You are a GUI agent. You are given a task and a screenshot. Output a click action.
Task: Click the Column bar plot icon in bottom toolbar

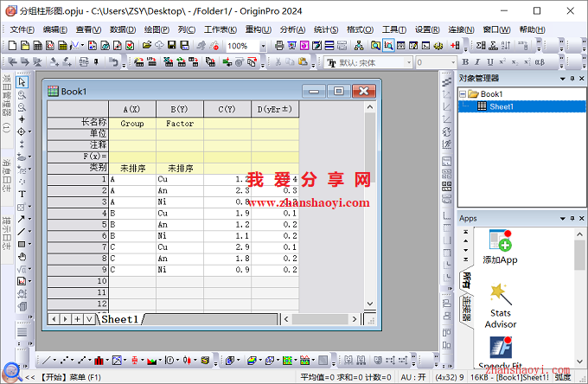[99, 361]
